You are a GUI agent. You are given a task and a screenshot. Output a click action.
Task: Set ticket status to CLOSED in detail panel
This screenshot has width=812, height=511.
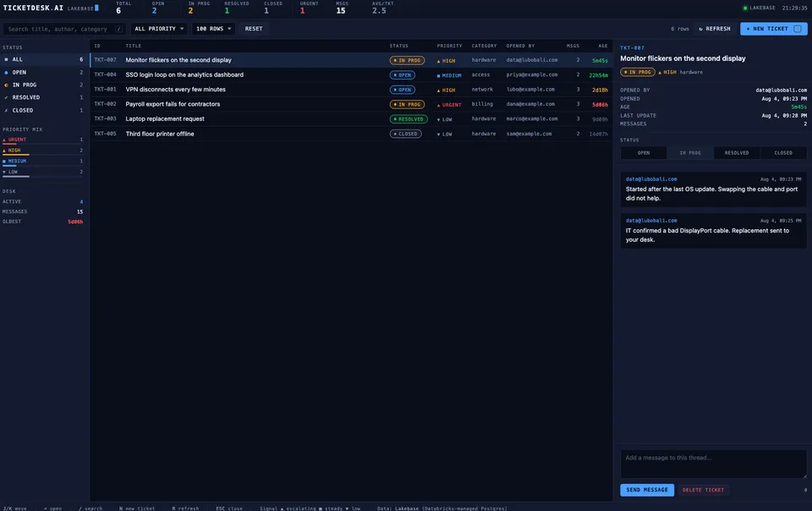[x=783, y=153]
